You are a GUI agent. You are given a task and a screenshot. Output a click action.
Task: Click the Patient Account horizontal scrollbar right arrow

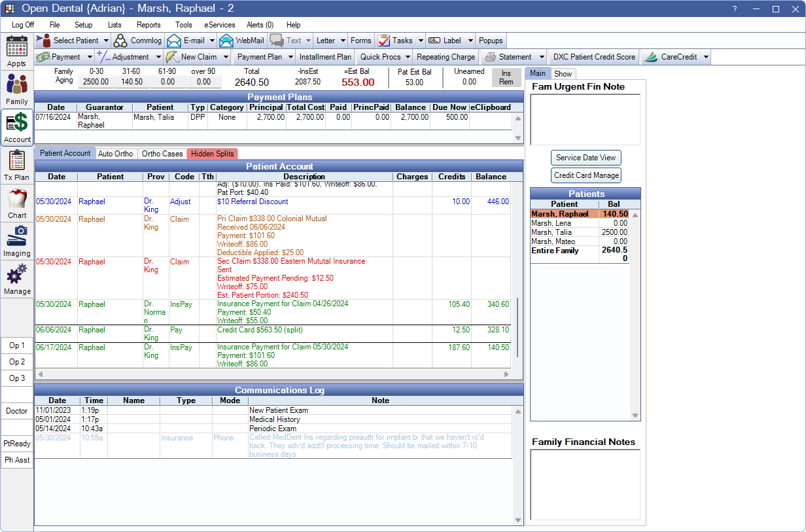(x=506, y=374)
